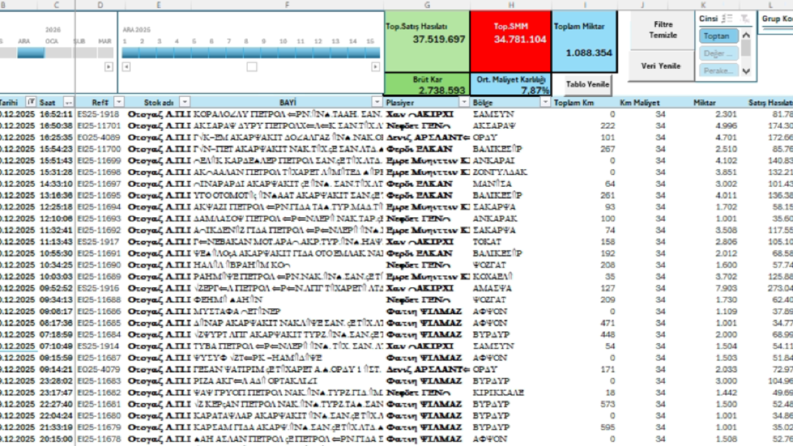Click the Veri Yenile button
Screen dimensions: 793x446
[x=661, y=66]
